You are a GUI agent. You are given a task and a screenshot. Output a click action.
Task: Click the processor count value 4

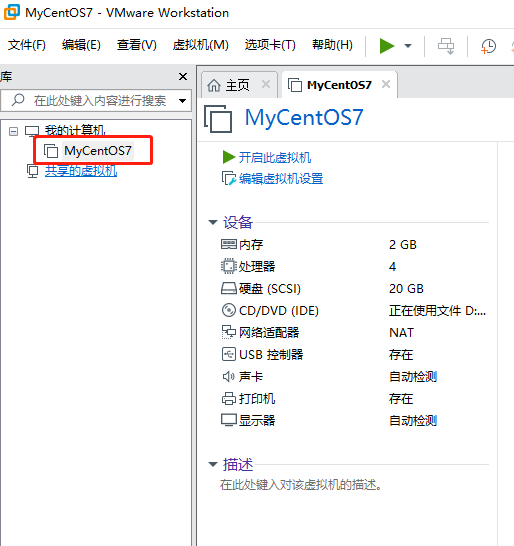[392, 267]
